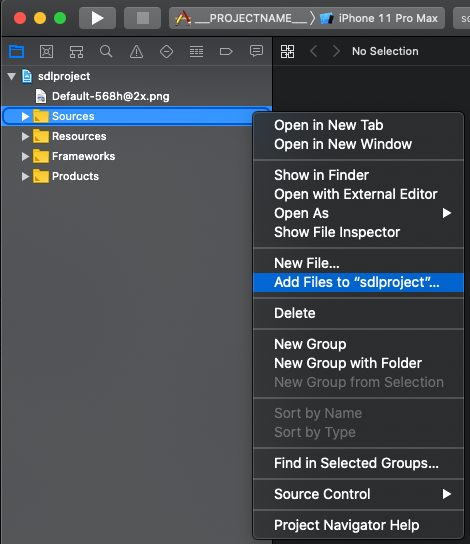The image size is (470, 544).
Task: Select Delete from context menu
Action: pos(358,313)
